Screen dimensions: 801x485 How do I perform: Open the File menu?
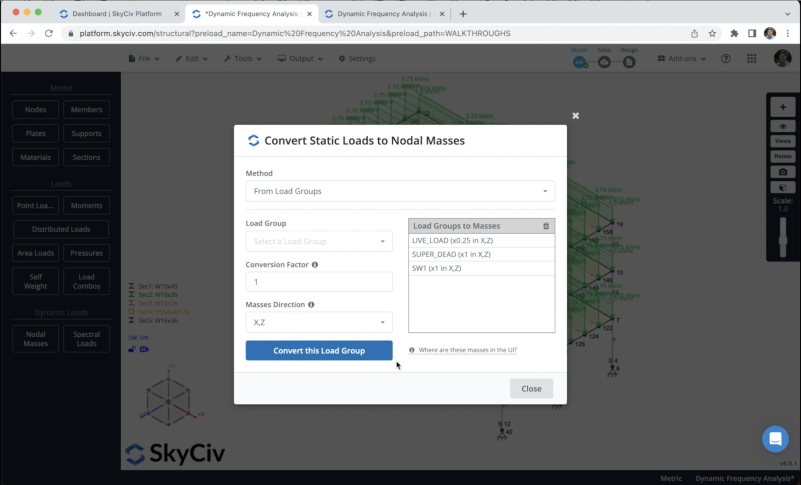pos(144,59)
